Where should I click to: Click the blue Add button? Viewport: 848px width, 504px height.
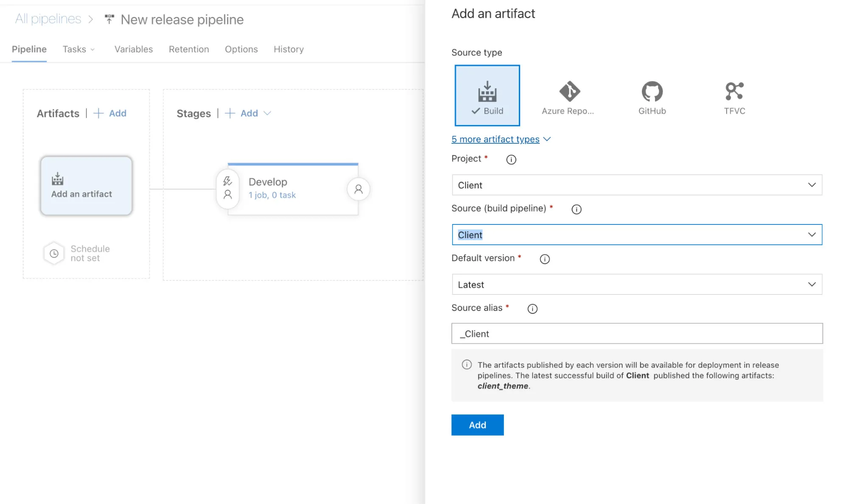click(477, 425)
